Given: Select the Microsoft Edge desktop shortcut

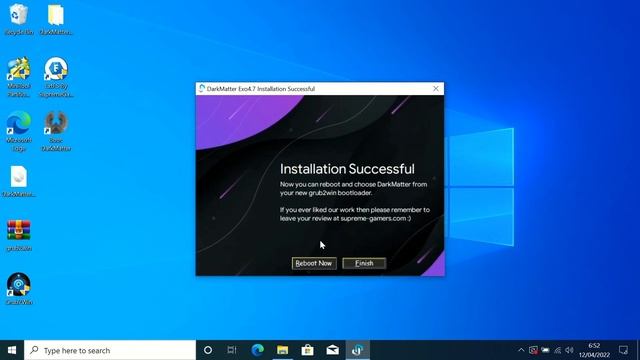Looking at the screenshot, I should coord(18,131).
